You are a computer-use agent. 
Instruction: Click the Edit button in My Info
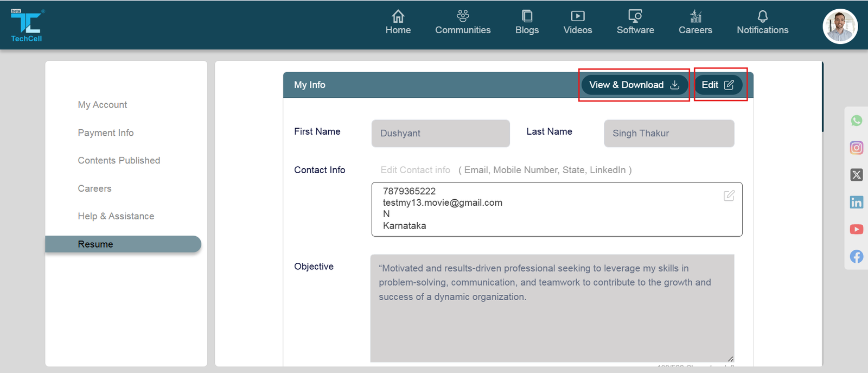[718, 85]
